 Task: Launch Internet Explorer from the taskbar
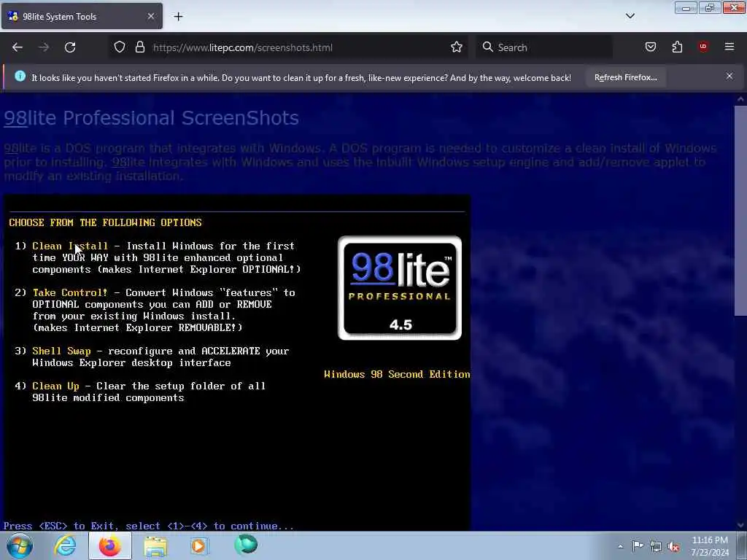65,545
